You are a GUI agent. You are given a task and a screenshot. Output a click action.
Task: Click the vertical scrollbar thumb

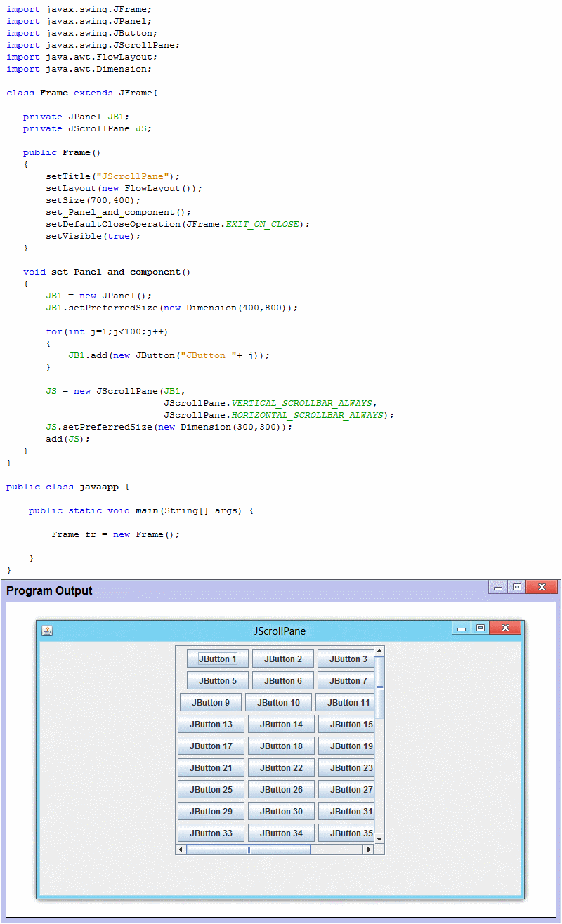tap(379, 687)
